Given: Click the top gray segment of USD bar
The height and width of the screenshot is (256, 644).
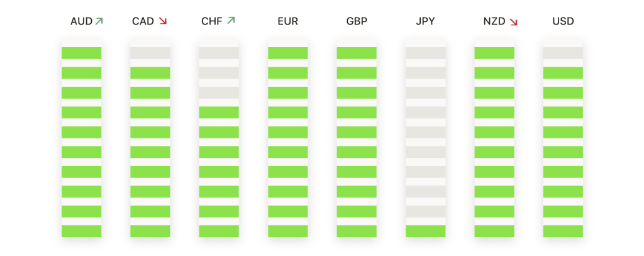Looking at the screenshot, I should coord(563,53).
